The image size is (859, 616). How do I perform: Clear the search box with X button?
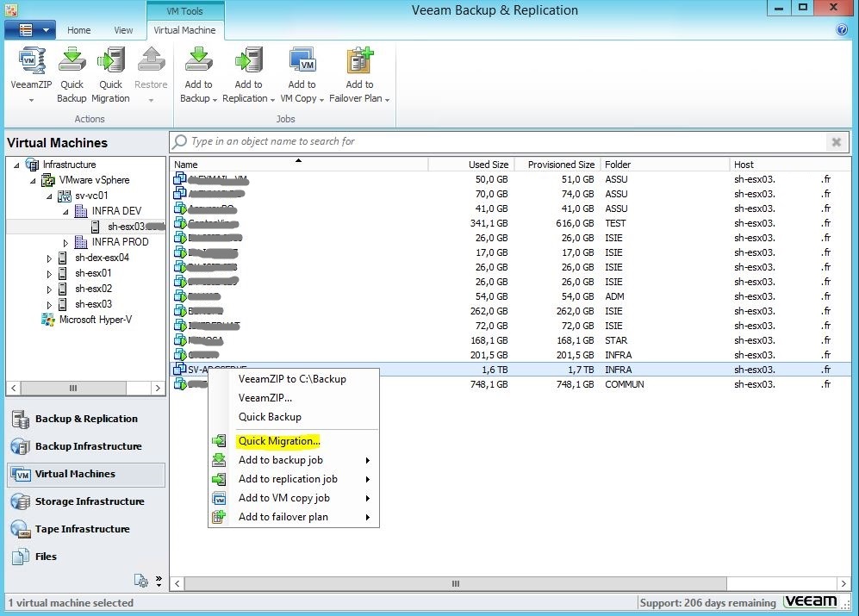[836, 142]
